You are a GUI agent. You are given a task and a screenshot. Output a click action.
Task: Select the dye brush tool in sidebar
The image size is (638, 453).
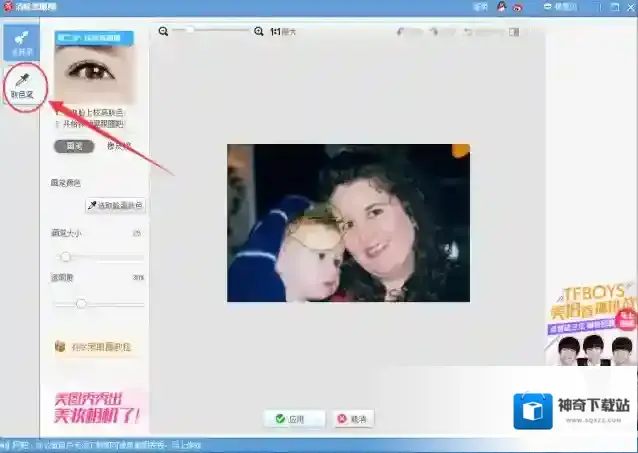click(x=20, y=41)
